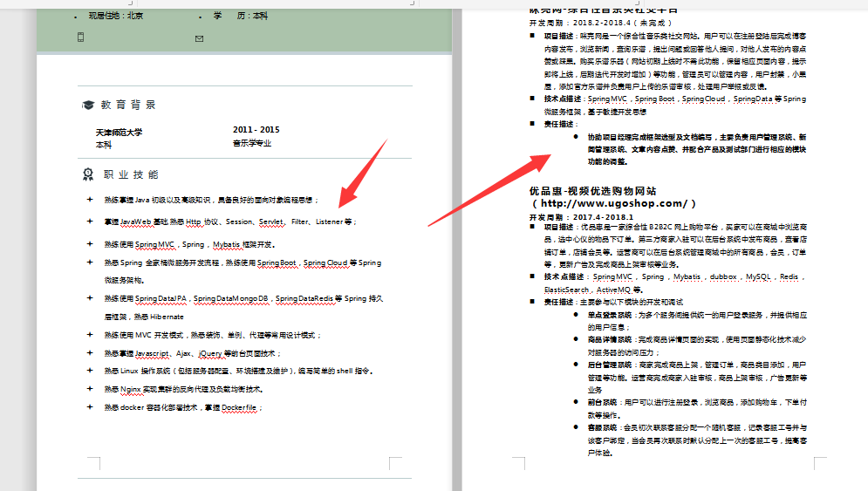Screen dimensions: 868x491
Task: Click the line about Nginx 反向代理
Action: point(184,389)
